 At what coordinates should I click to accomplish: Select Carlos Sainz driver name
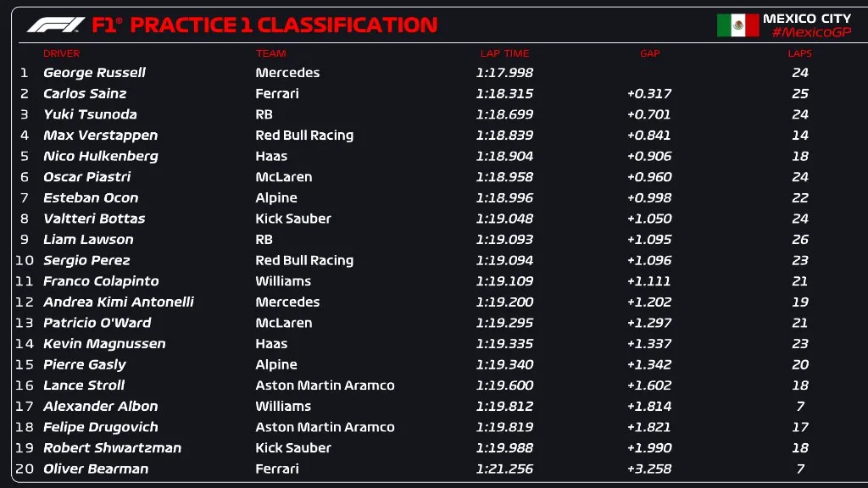(x=85, y=93)
